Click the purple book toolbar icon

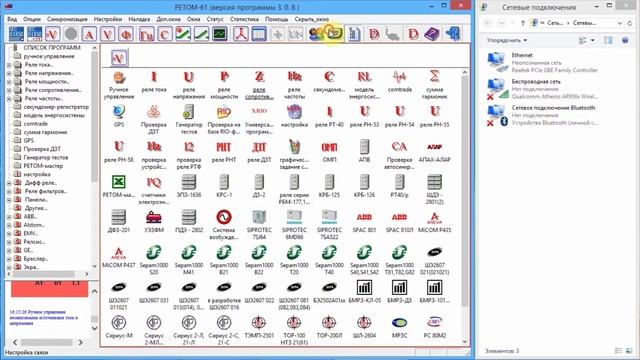[432, 33]
